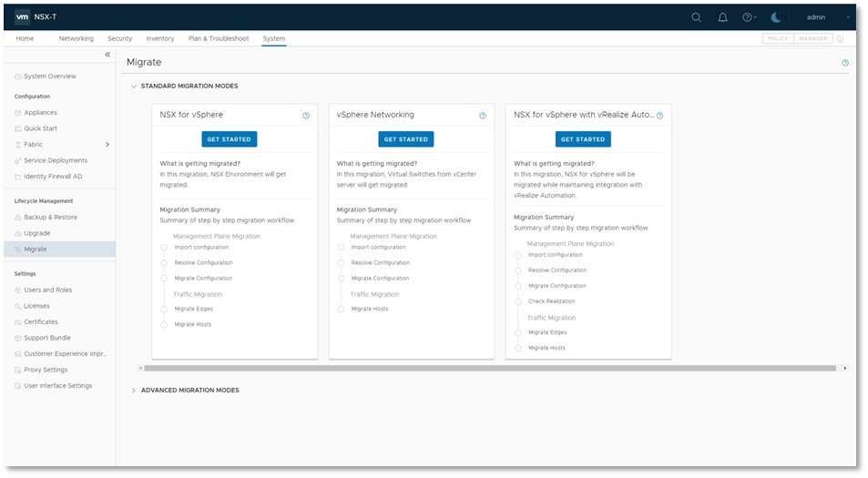Click Get Started for NSX for vSphere
The height and width of the screenshot is (478, 868).
pos(230,139)
